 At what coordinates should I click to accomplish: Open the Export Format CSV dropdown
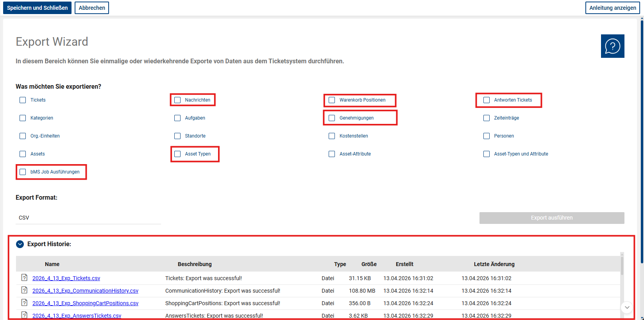[x=88, y=218]
